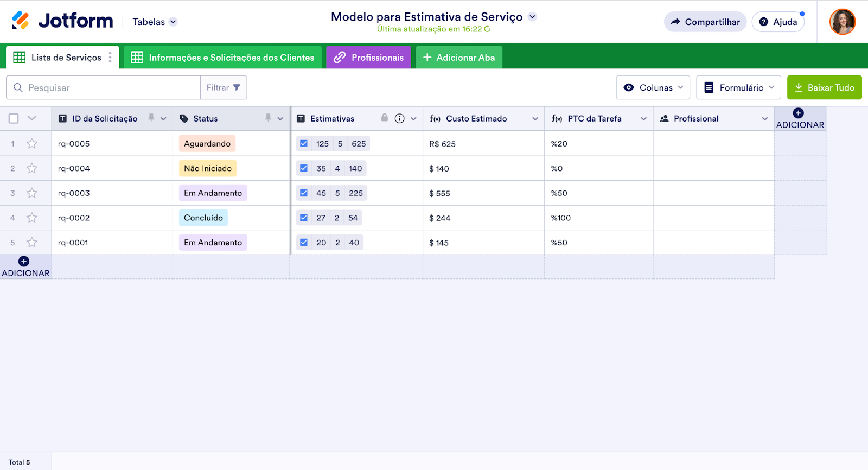
Task: Open the info icon on Estimativas column
Action: click(400, 118)
